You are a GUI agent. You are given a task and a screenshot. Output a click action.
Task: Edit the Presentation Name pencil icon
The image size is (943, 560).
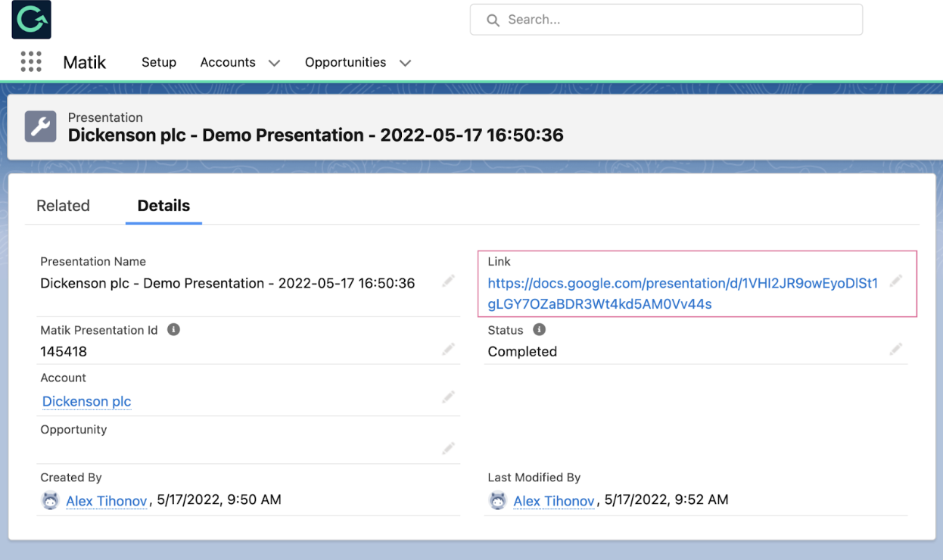(x=449, y=281)
